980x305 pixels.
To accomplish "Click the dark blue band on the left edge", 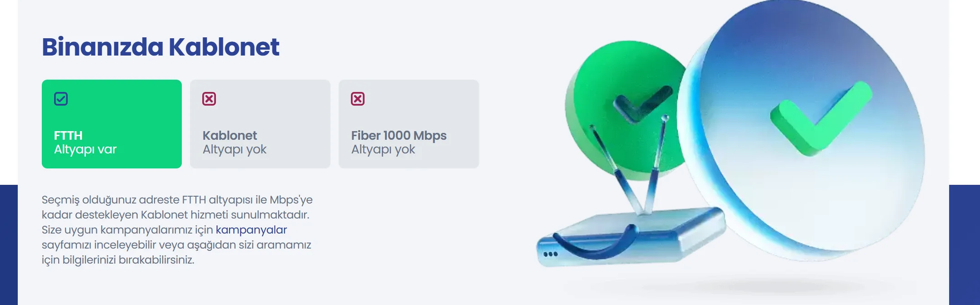I will pos(9,245).
